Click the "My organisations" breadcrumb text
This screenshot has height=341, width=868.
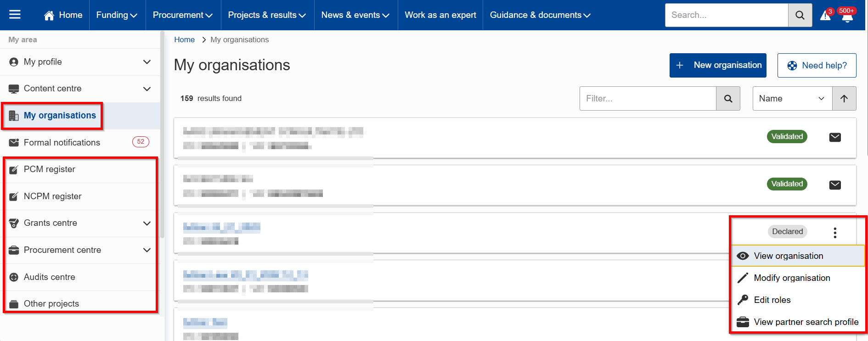click(x=240, y=40)
